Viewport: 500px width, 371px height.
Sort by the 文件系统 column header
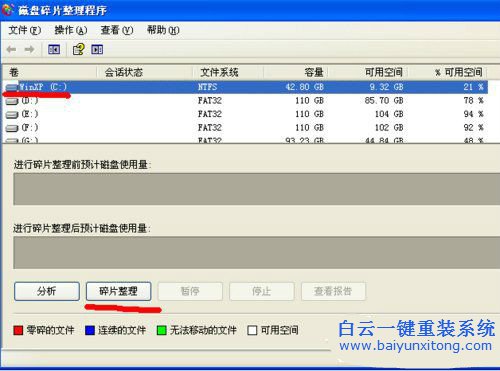point(228,72)
